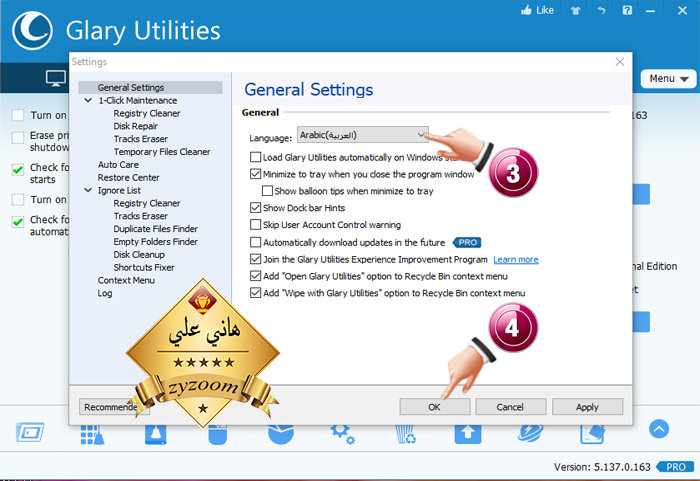Confirm settings with the OK button
The height and width of the screenshot is (481, 700).
[x=435, y=407]
